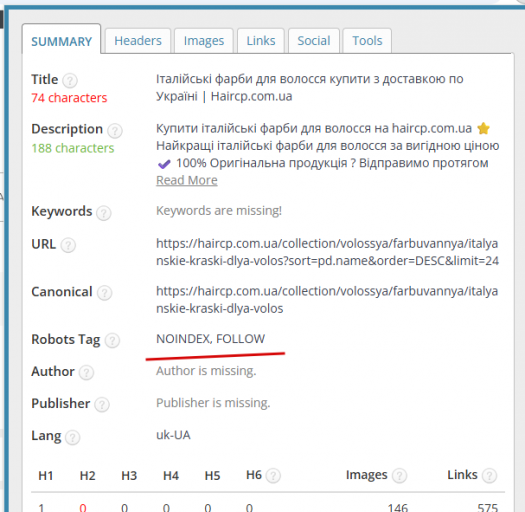Click the Links count value 575
This screenshot has width=525, height=512.
coord(488,507)
